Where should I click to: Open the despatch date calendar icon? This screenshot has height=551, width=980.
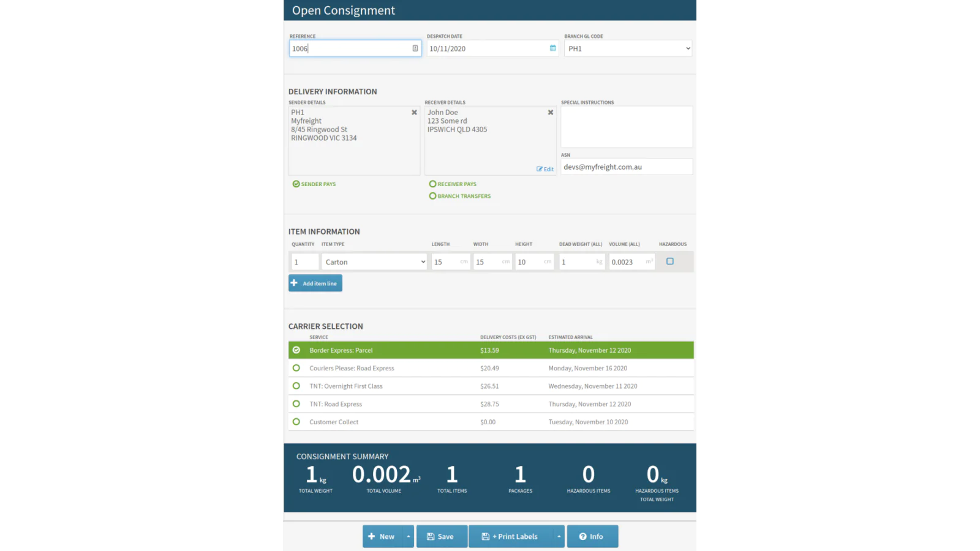click(x=553, y=48)
